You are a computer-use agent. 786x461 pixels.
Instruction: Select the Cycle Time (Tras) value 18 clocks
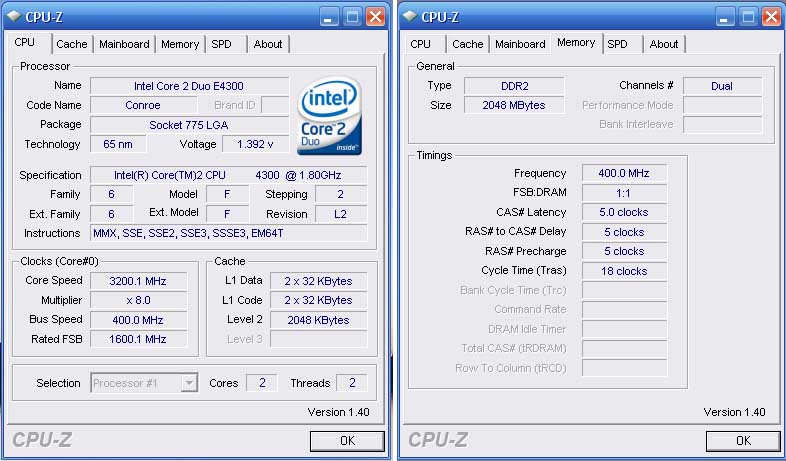(x=624, y=271)
